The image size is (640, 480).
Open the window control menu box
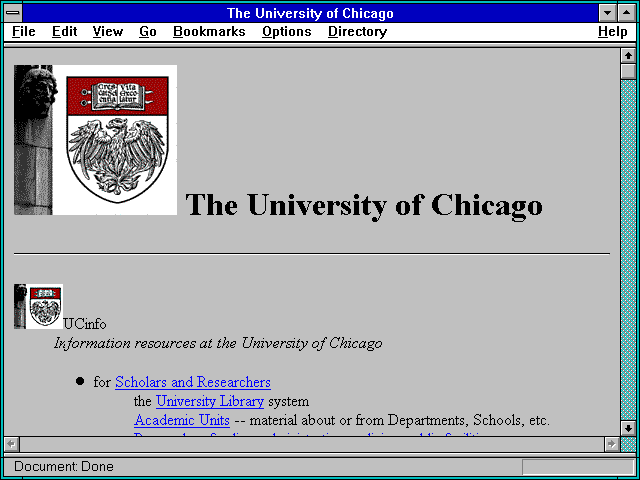[x=13, y=13]
